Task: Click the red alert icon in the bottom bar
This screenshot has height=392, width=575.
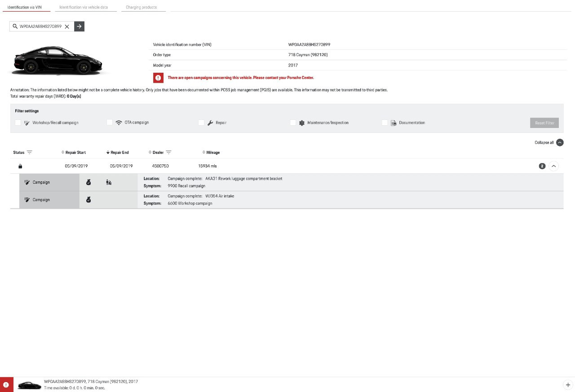Action: click(6, 385)
